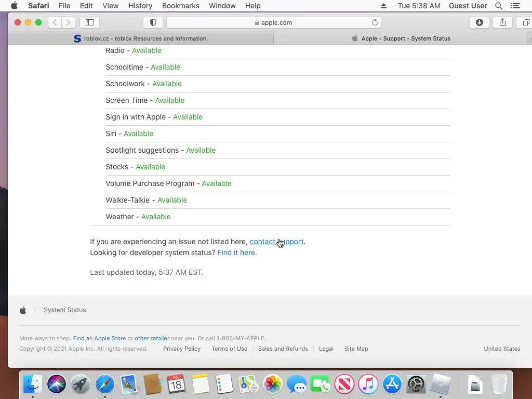
Task: Click the apple.com address bar
Action: (274, 22)
